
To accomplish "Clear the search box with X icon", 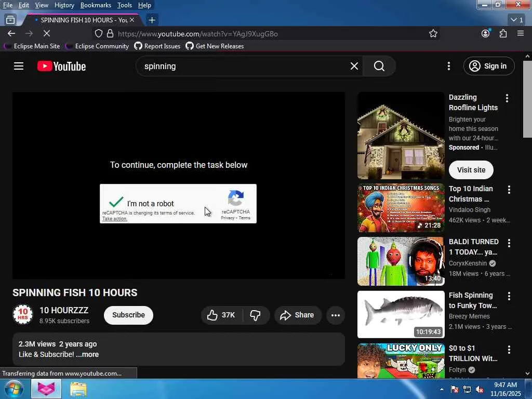I will tap(354, 66).
